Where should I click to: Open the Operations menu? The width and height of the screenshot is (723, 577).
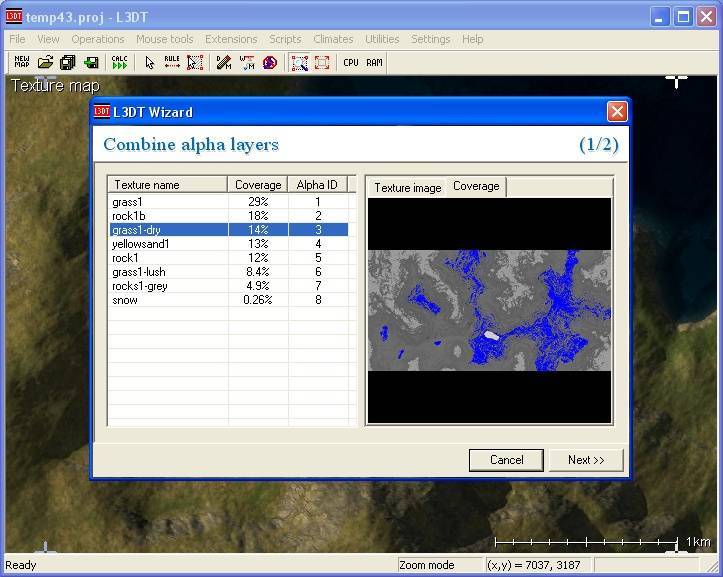coord(98,39)
